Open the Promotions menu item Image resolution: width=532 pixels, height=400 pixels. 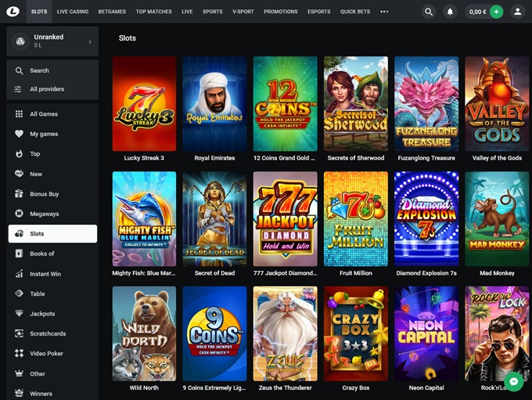(x=280, y=12)
